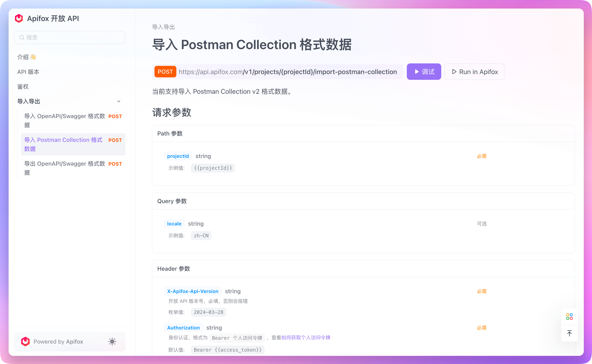Click the page title 导入 Postman Collection 格式数据

coord(252,45)
